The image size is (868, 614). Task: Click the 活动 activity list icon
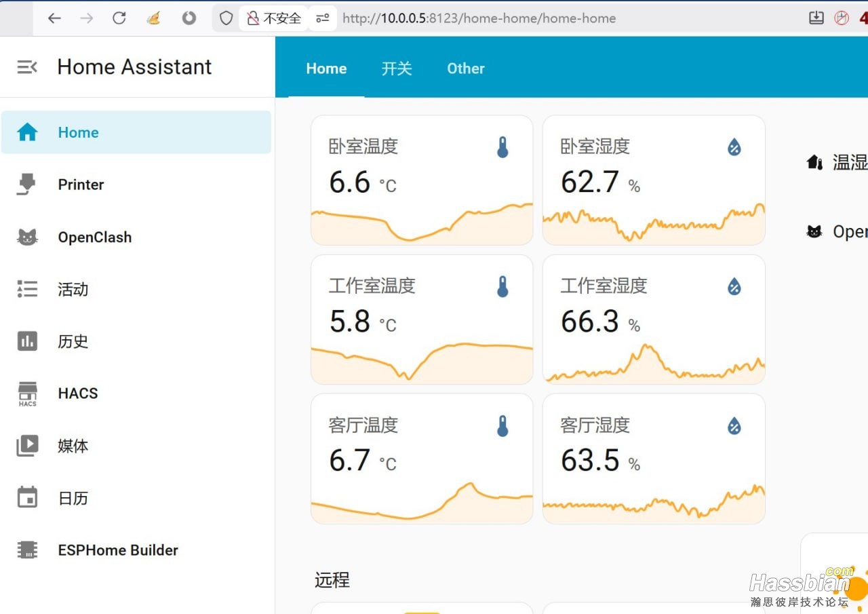tap(27, 289)
